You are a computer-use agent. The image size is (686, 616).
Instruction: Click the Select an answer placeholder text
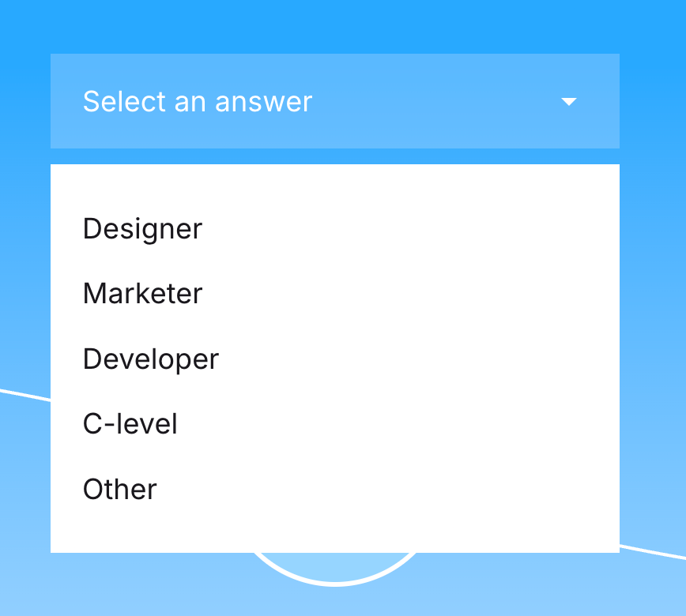[197, 102]
